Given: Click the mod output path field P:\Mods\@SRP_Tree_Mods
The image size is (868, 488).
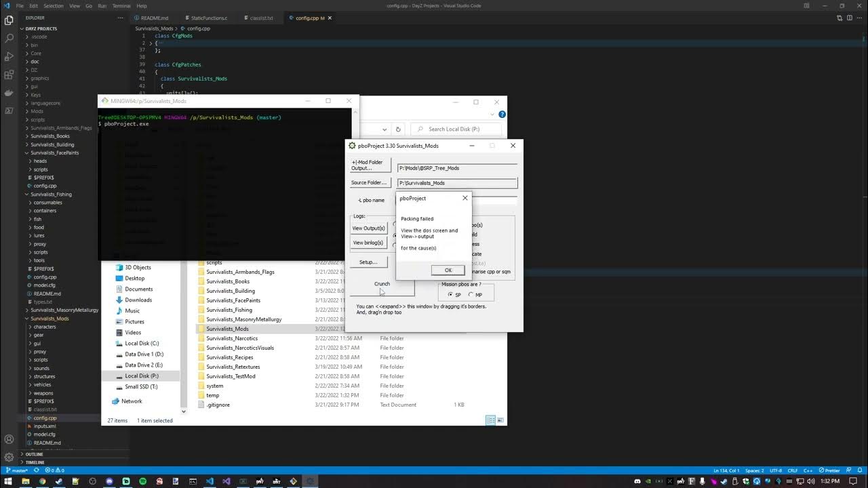Looking at the screenshot, I should (457, 168).
